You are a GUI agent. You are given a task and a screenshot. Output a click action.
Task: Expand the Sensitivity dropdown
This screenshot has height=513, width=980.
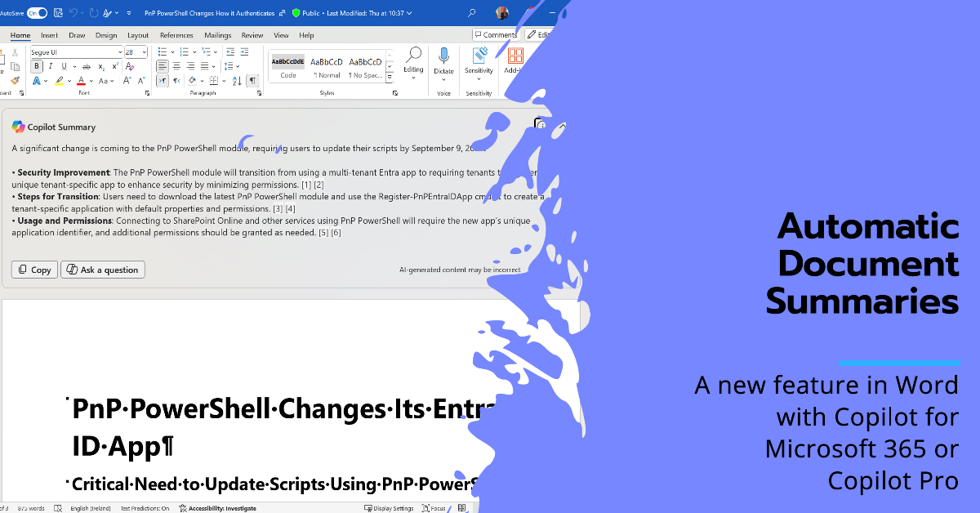(479, 78)
